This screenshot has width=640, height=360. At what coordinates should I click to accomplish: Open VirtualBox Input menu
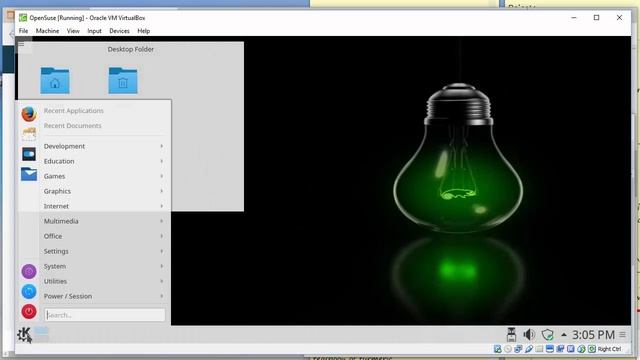point(94,31)
